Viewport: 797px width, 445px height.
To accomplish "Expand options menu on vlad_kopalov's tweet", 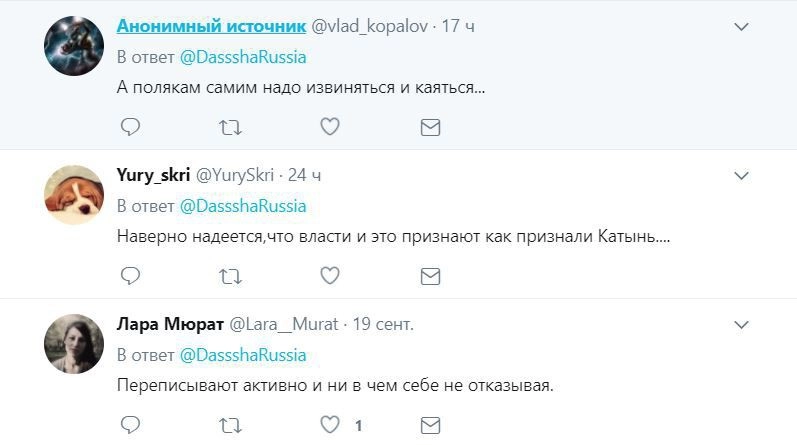I will click(741, 26).
